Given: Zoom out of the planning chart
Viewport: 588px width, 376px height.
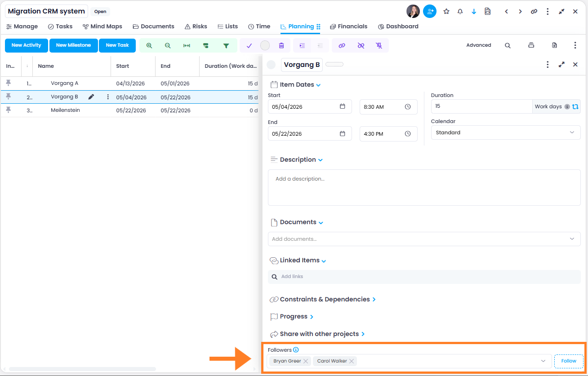Looking at the screenshot, I should [x=168, y=45].
